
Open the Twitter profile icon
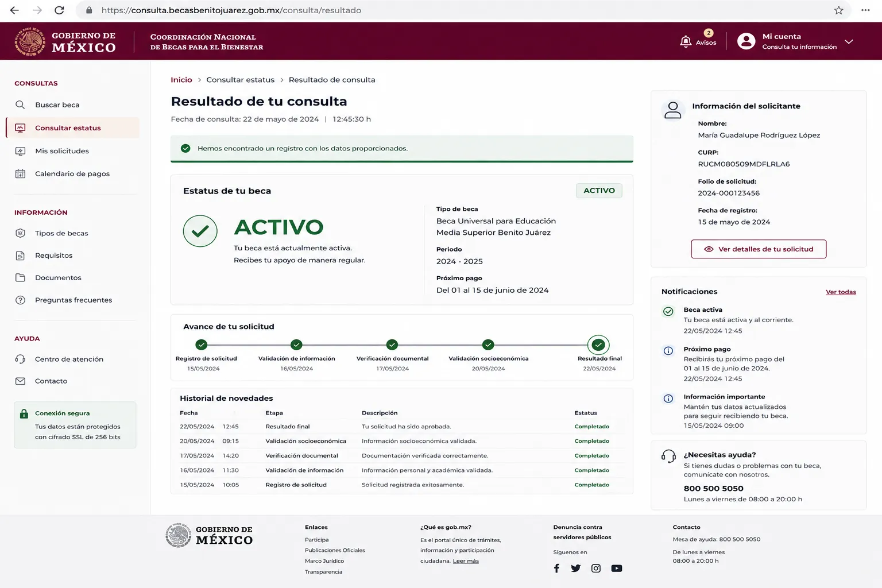coord(576,568)
